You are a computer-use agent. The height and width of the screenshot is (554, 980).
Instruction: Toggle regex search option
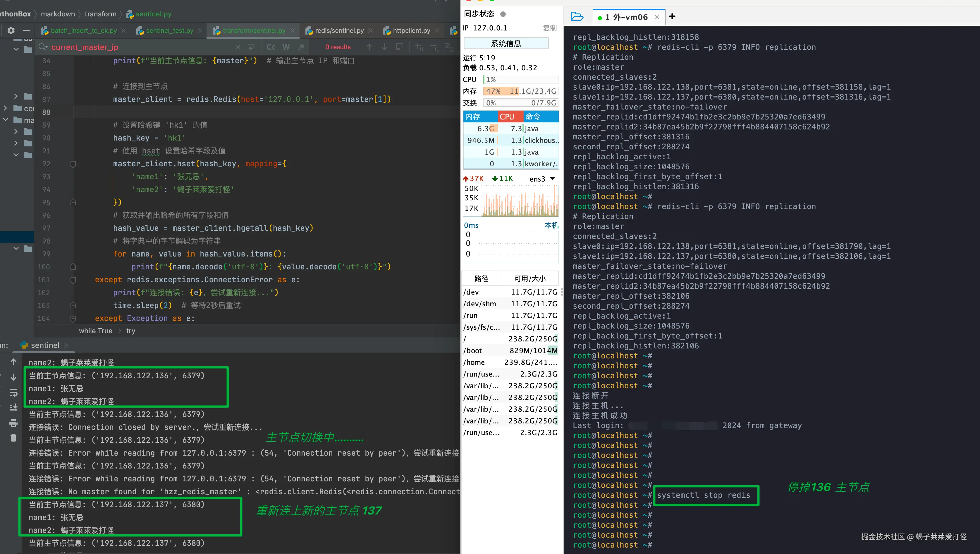pos(301,47)
